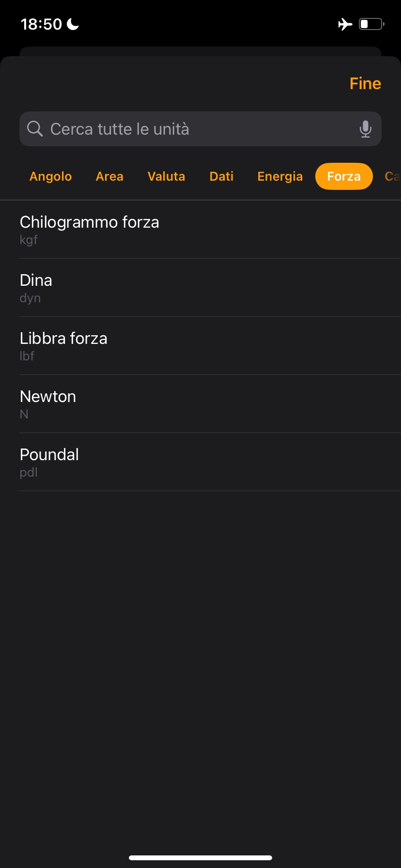Tap the magnifying glass search icon

[x=35, y=129]
